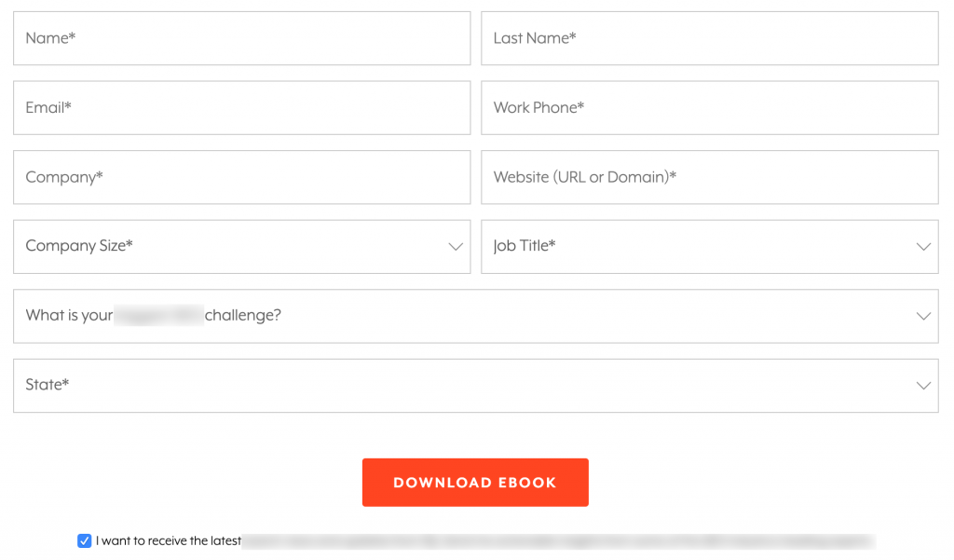This screenshot has height=560, width=954.
Task: Expand the Job Title dropdown
Action: pos(709,247)
